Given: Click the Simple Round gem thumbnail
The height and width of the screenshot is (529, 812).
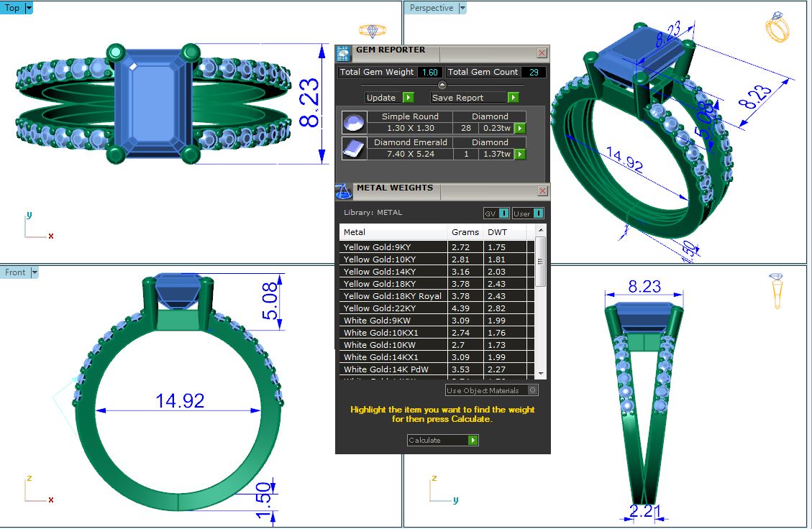Looking at the screenshot, I should point(352,123).
